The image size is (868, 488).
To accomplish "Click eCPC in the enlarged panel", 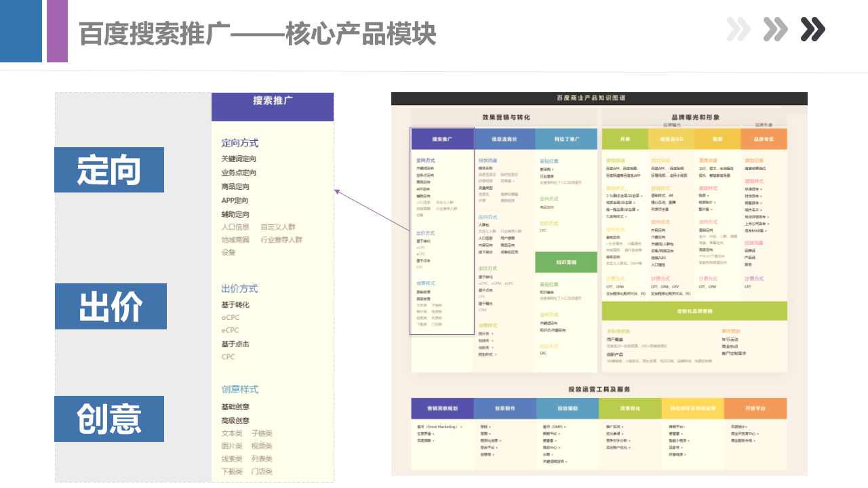I will (x=231, y=331).
